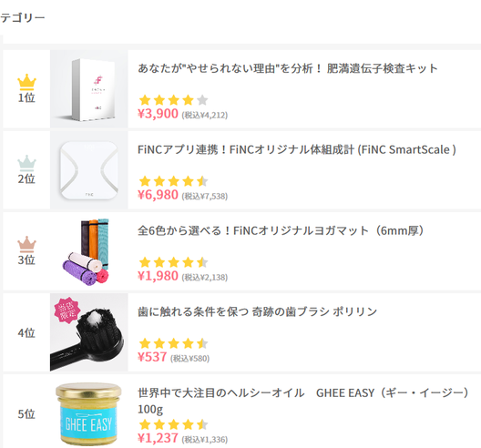Open the white SmartScale product image
This screenshot has height=448, width=481.
point(89,170)
